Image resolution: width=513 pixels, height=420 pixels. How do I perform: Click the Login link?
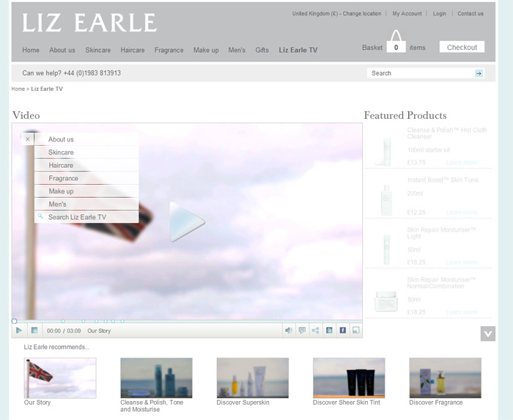tap(440, 14)
